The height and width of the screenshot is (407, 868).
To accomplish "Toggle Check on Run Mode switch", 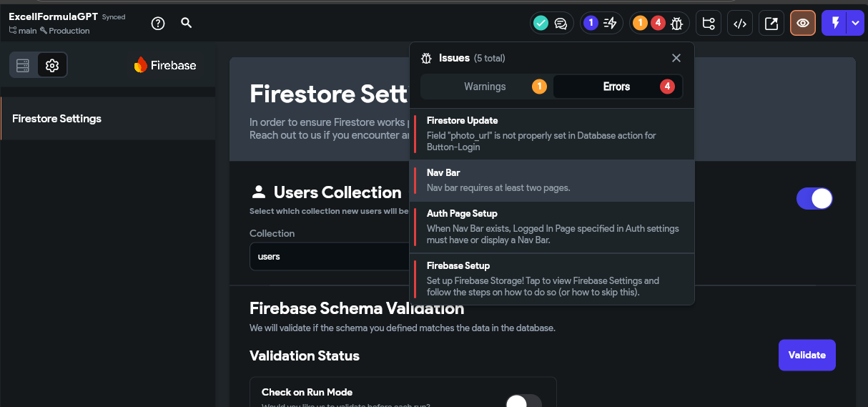I will [523, 402].
